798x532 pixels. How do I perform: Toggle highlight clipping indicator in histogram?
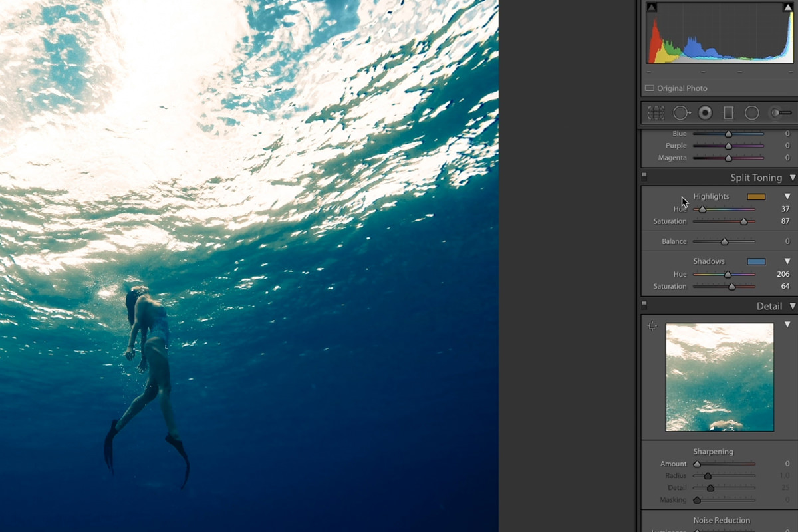coord(787,7)
